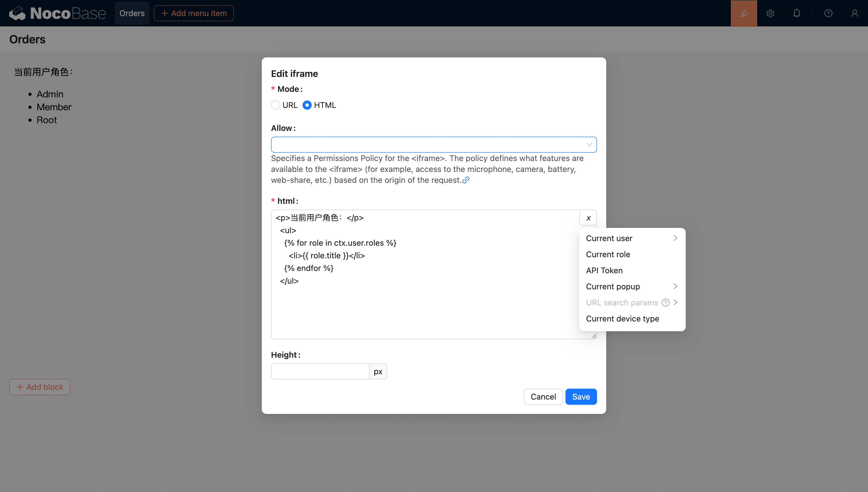Select the URL mode radio button

tap(275, 105)
